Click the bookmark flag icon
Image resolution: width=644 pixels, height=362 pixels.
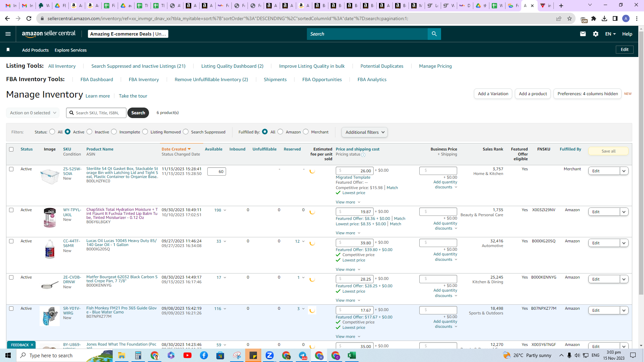[8, 50]
